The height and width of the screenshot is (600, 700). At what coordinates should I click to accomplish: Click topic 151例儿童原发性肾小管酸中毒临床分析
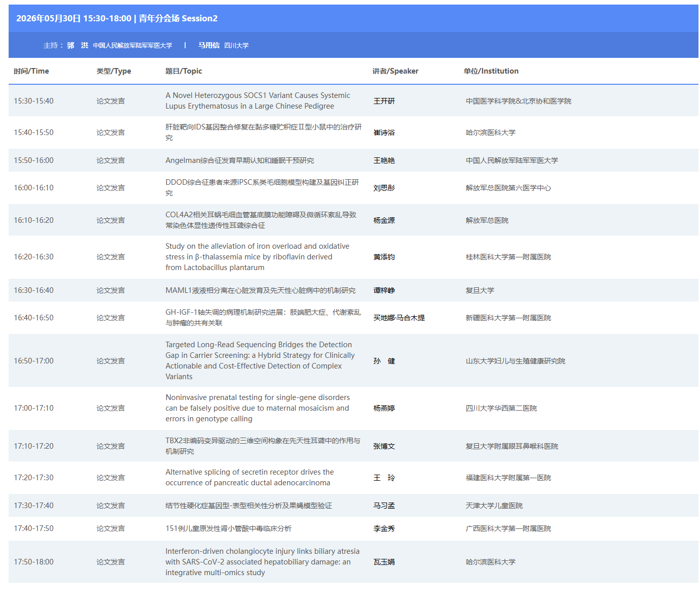point(228,528)
